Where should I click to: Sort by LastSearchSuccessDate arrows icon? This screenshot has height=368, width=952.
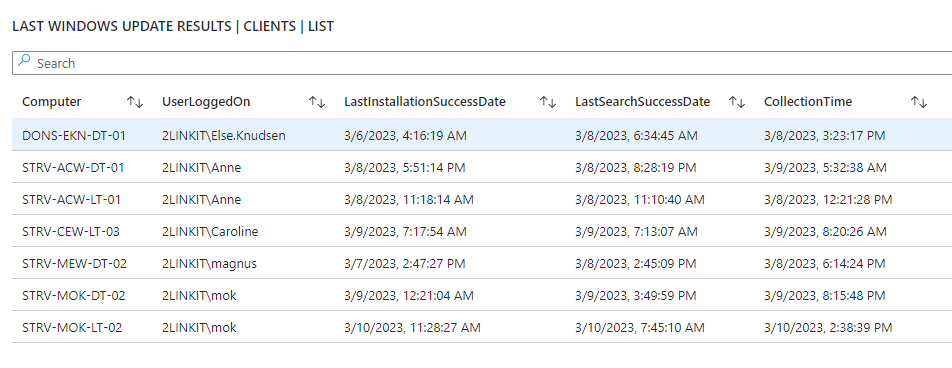[x=737, y=102]
